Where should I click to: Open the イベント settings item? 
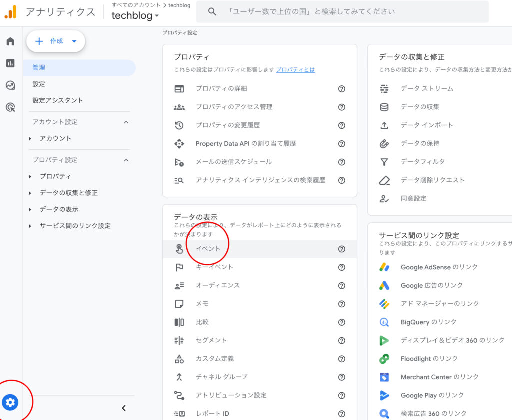260,249
